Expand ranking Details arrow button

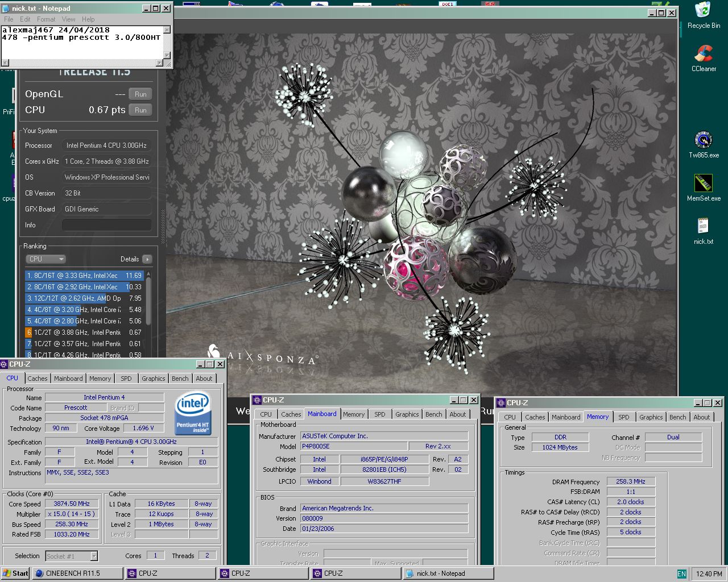(147, 259)
